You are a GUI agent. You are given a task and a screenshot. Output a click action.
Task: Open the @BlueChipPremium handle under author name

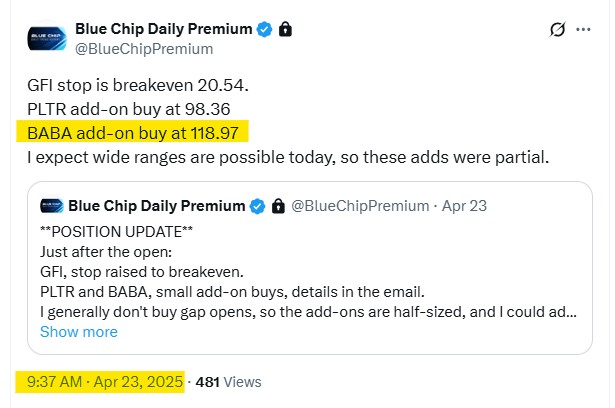(x=144, y=49)
